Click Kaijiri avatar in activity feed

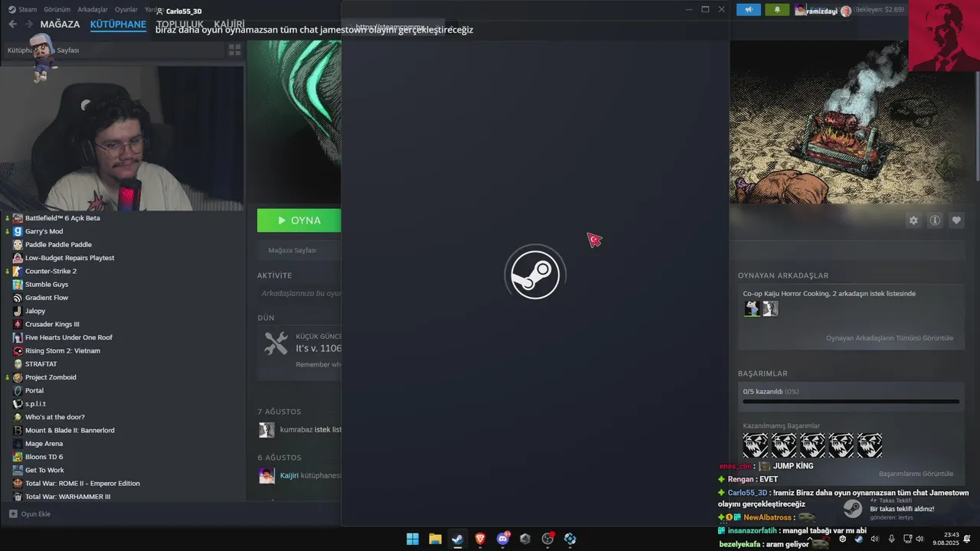[266, 476]
